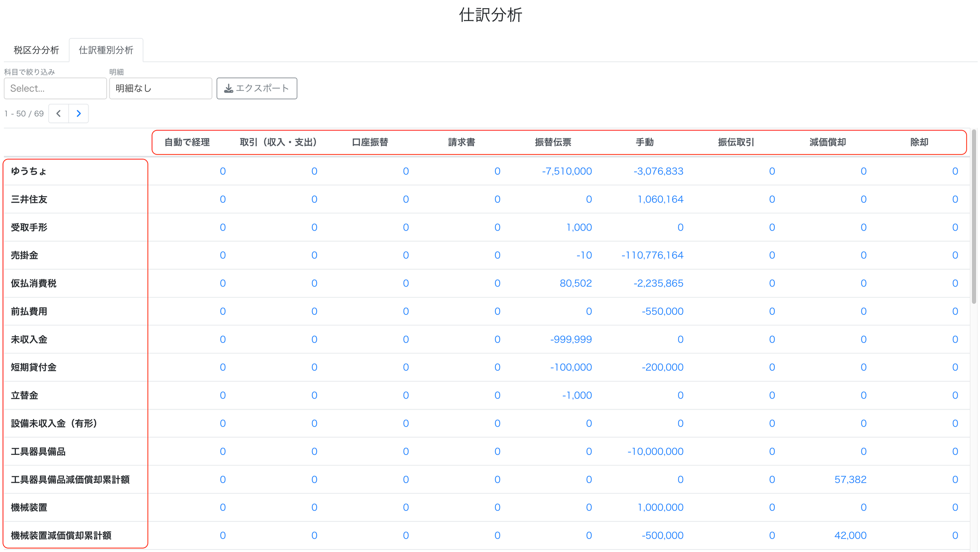Viewport: 980px width, 552px height.
Task: Open the 1,000,000 value for 機械装置
Action: (x=660, y=508)
